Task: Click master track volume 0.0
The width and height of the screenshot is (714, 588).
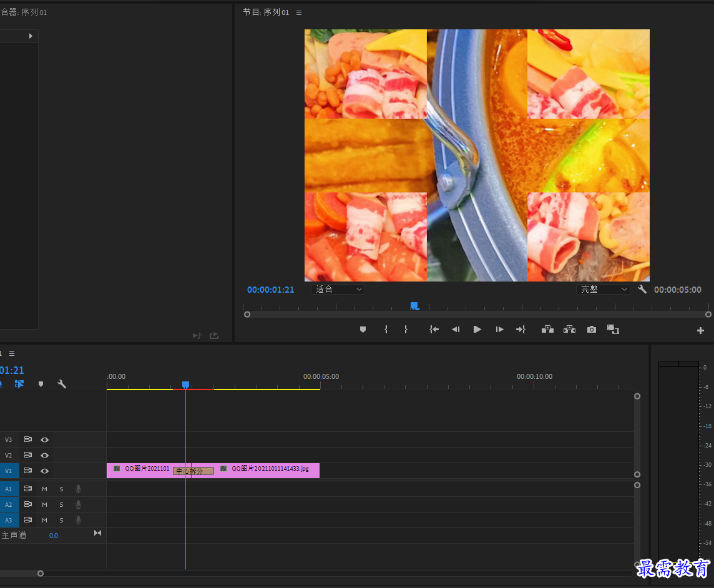Action: click(53, 536)
